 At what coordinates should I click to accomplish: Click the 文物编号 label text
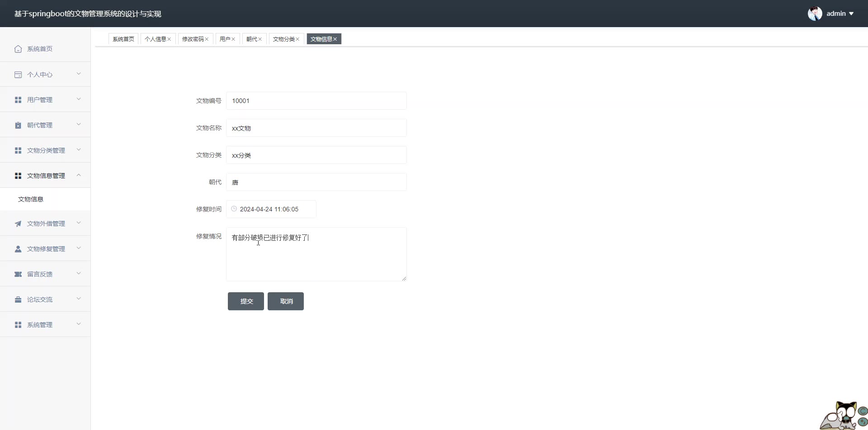tap(209, 101)
